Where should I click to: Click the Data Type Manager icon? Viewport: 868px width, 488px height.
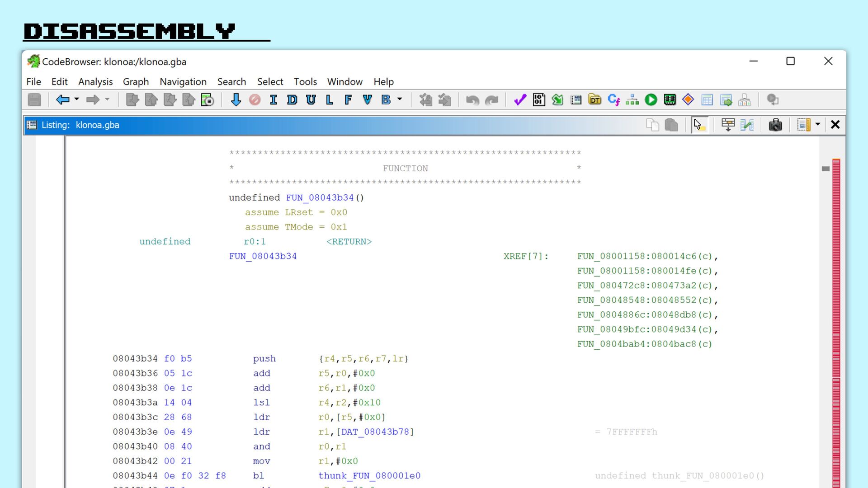(595, 100)
